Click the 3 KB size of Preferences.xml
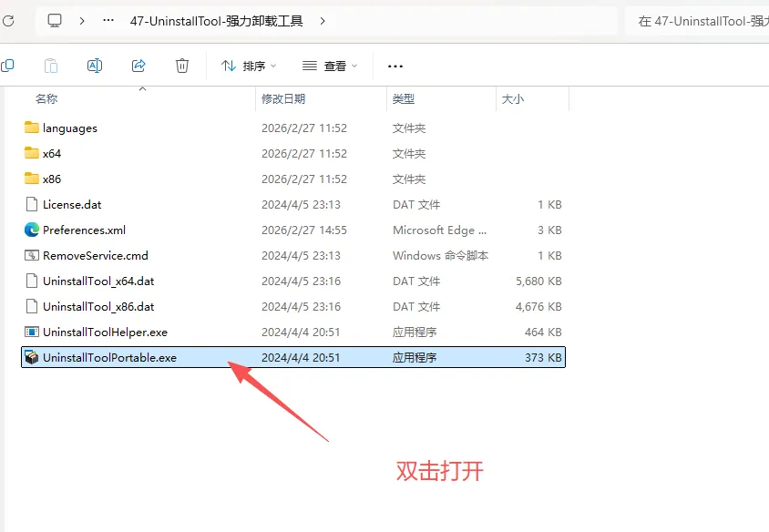This screenshot has height=532, width=769. tap(549, 230)
